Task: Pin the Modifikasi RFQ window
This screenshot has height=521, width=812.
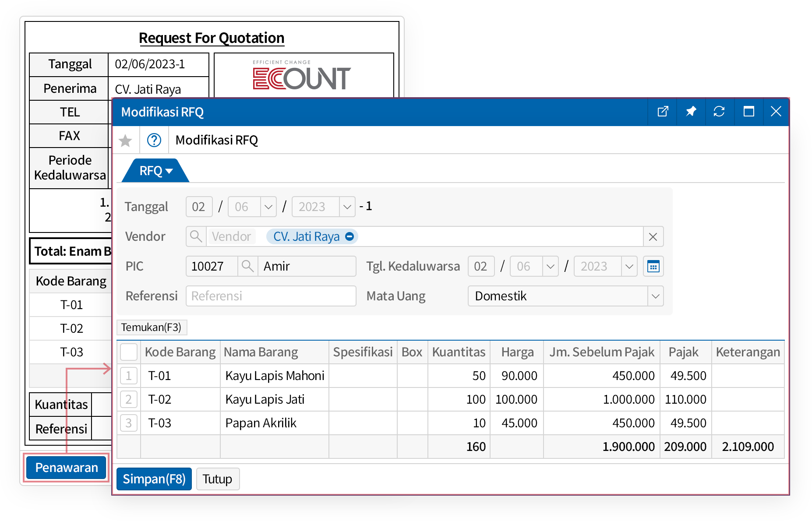Action: click(691, 112)
